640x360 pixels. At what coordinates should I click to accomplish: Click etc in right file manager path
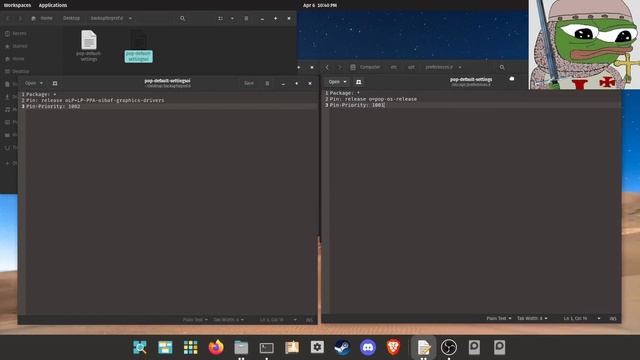pyautogui.click(x=393, y=67)
